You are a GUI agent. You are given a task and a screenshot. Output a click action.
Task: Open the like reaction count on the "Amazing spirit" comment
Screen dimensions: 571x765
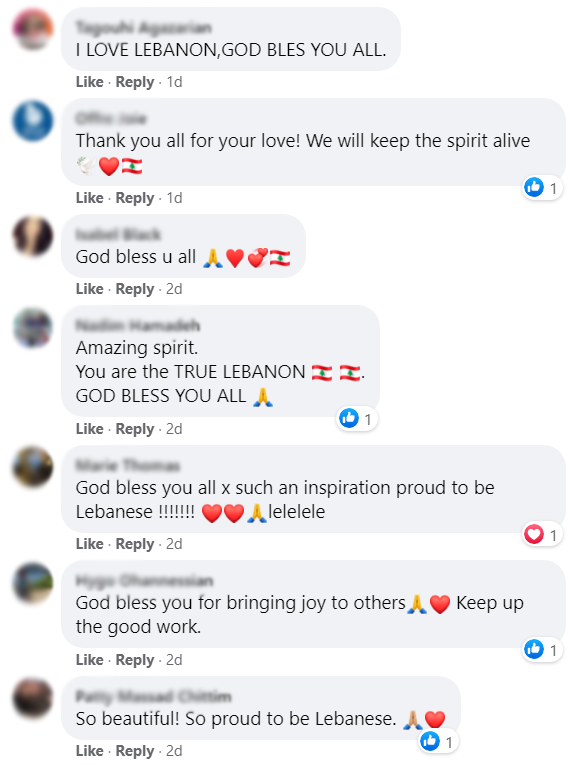pyautogui.click(x=357, y=419)
